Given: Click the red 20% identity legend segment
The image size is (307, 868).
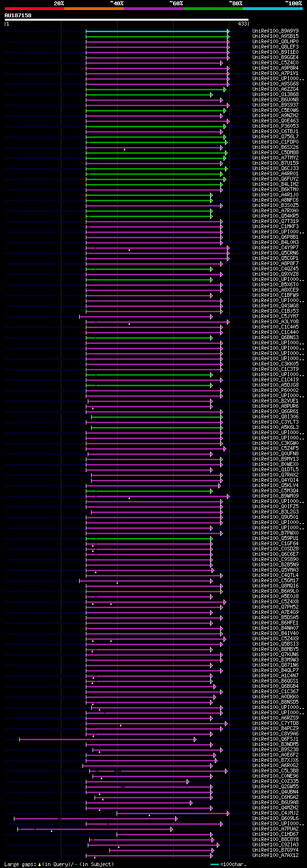Looking at the screenshot, I should [35, 9].
